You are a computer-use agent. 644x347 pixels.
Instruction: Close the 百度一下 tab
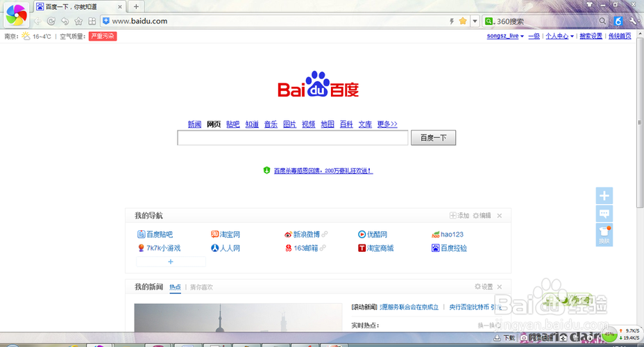[x=120, y=7]
